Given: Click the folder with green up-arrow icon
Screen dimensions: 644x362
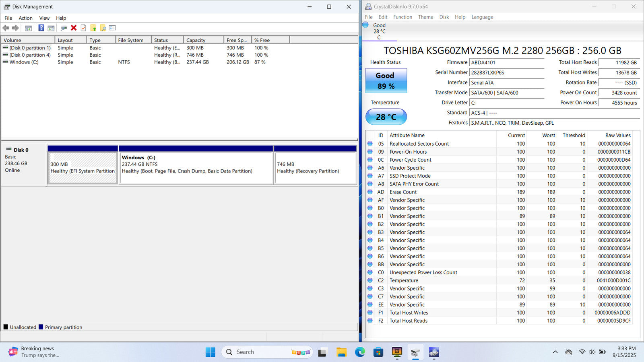Looking at the screenshot, I should [93, 28].
